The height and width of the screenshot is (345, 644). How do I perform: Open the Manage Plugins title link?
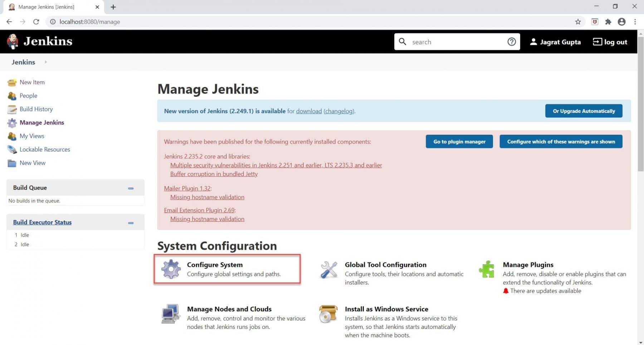tap(528, 265)
